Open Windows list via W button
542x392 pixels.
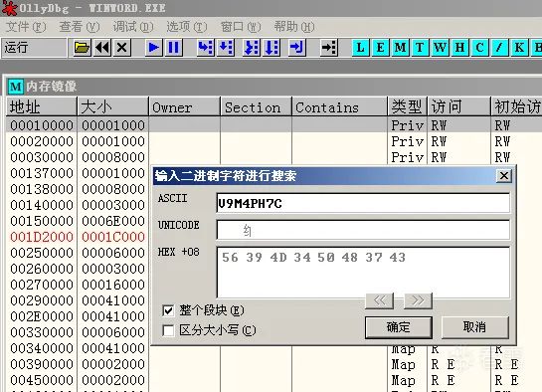(x=440, y=48)
